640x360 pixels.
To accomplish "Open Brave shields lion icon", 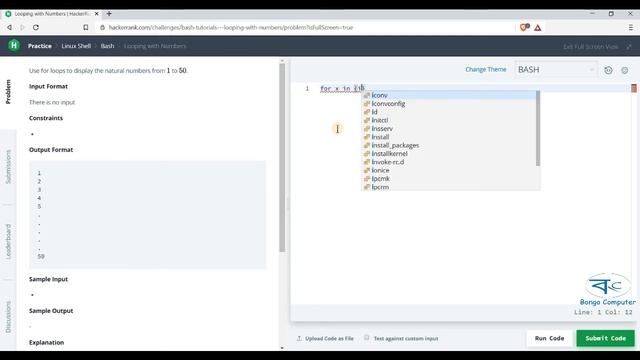I will [524, 27].
